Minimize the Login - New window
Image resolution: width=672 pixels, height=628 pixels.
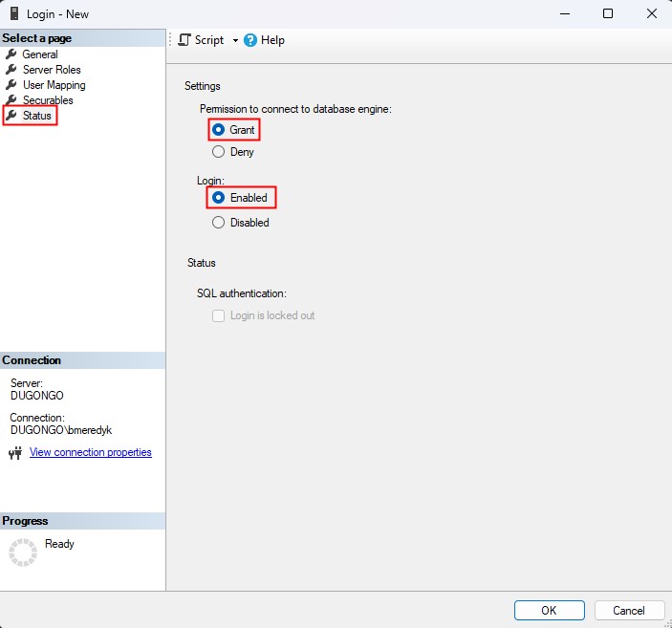[x=565, y=13]
